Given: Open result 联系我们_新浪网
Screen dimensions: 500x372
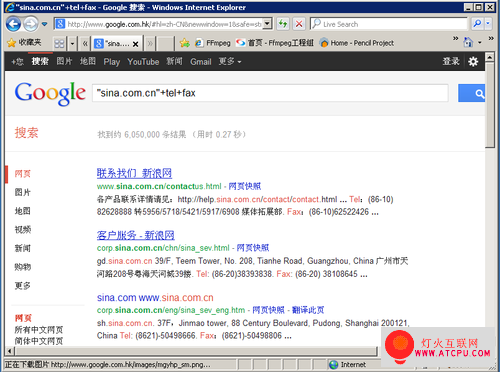Looking at the screenshot, I should coord(134,173).
